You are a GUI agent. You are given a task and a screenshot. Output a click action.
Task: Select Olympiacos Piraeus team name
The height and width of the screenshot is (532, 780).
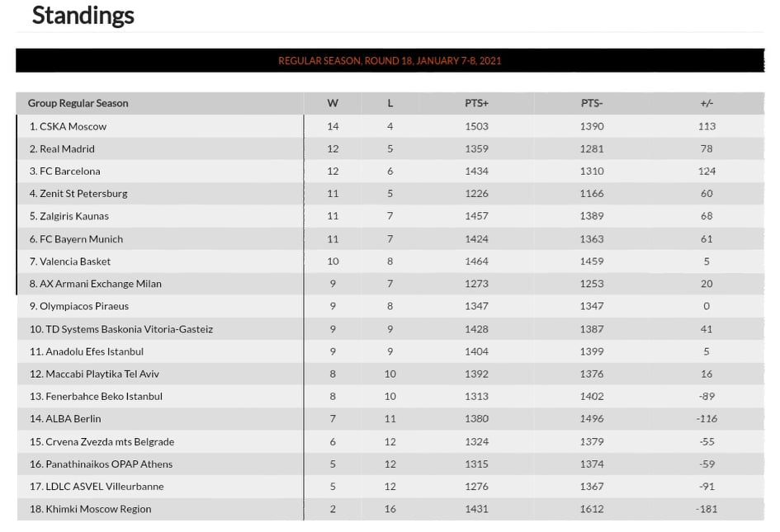[x=84, y=306]
